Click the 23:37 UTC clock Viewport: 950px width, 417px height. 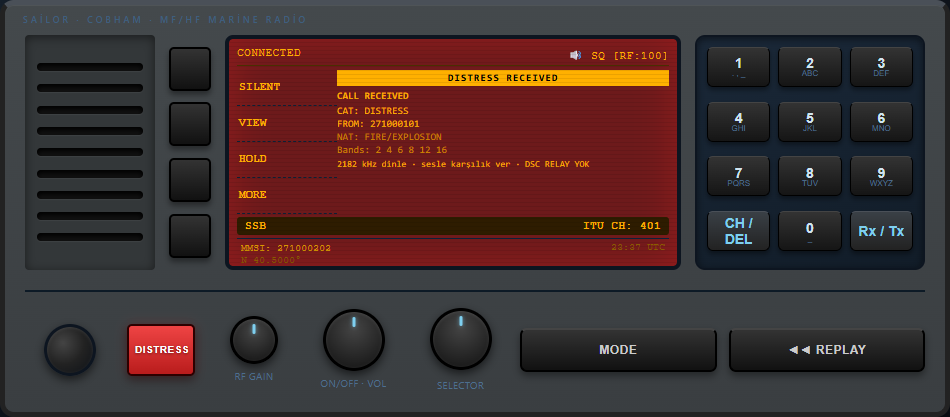pos(638,247)
